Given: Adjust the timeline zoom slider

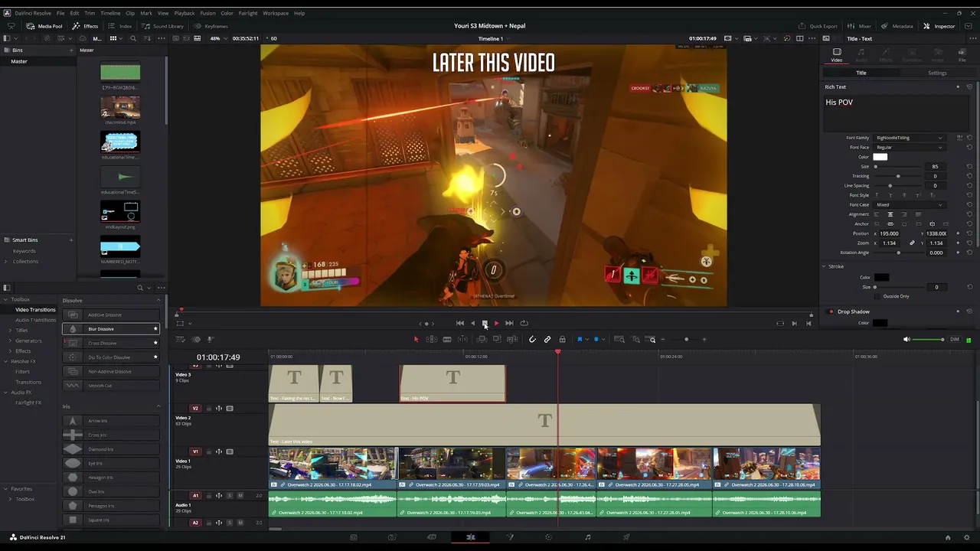Looking at the screenshot, I should pyautogui.click(x=686, y=339).
